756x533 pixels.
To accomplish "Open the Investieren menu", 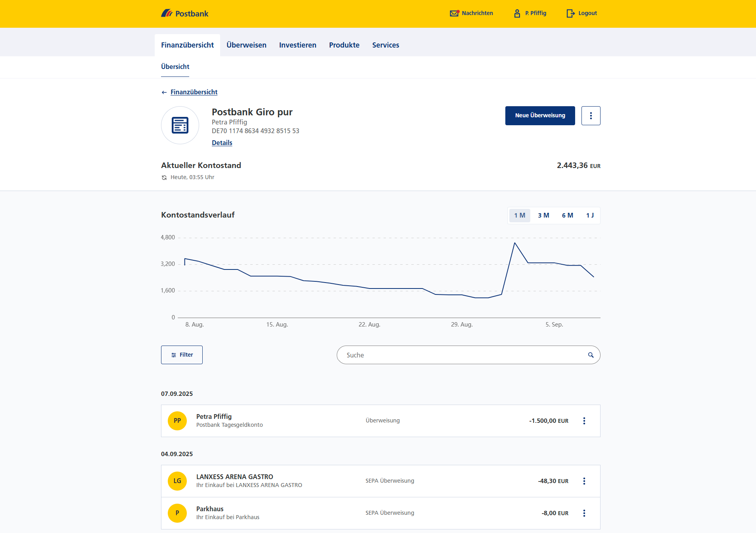I will click(297, 45).
